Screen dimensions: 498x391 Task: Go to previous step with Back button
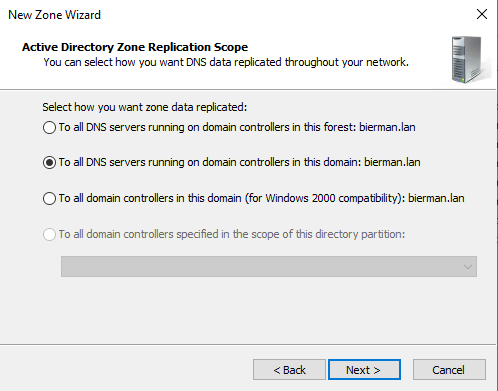point(289,370)
